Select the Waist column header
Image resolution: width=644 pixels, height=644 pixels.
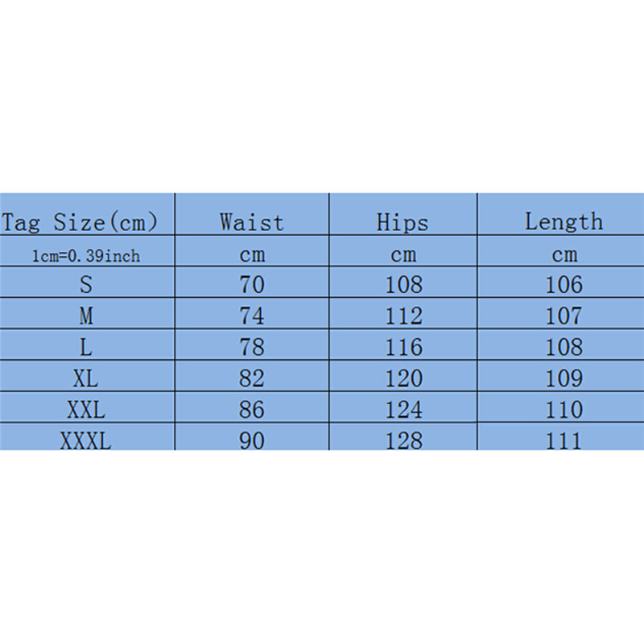pyautogui.click(x=252, y=222)
